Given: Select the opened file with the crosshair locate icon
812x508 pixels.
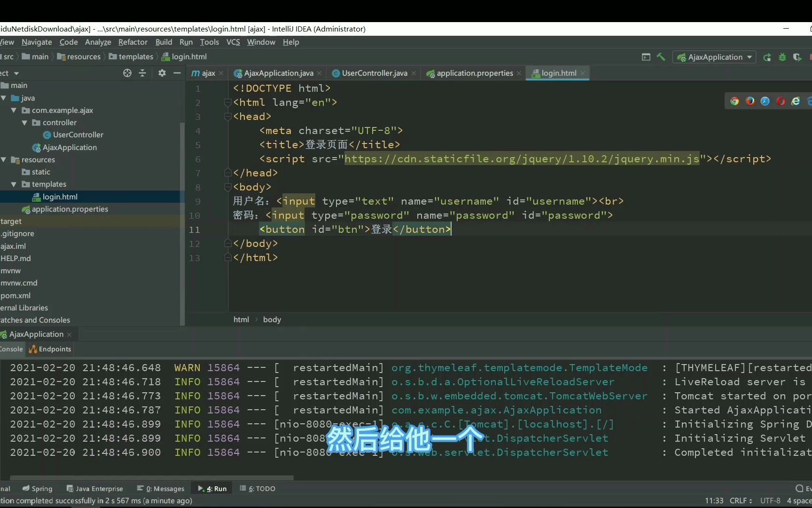Looking at the screenshot, I should (127, 73).
